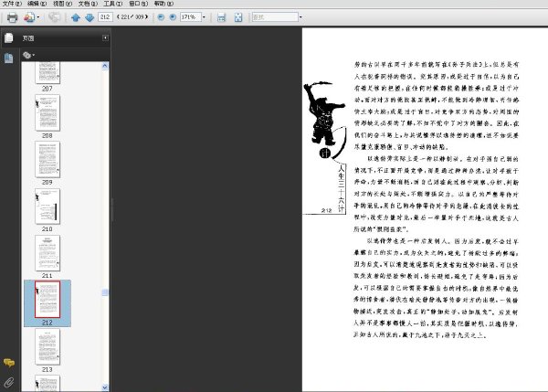Go to the previous page with the up arrow
Screen dimensions: 548x392
pyautogui.click(x=76, y=17)
